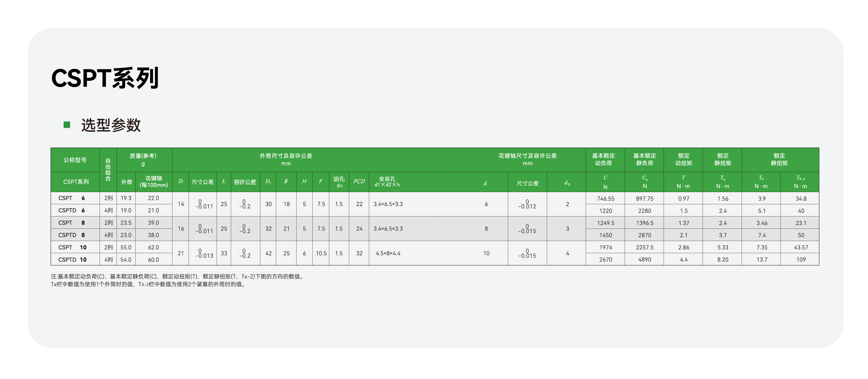The height and width of the screenshot is (379, 868).
Task: Click the 花键轴 (每100mm) sub-header
Action: point(154,182)
